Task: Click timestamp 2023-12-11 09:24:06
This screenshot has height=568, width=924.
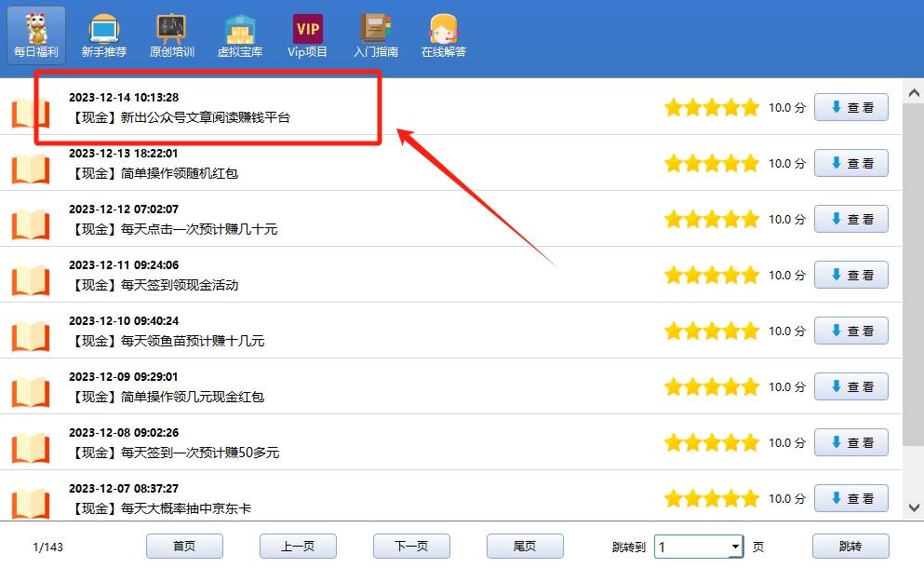Action: 124,264
